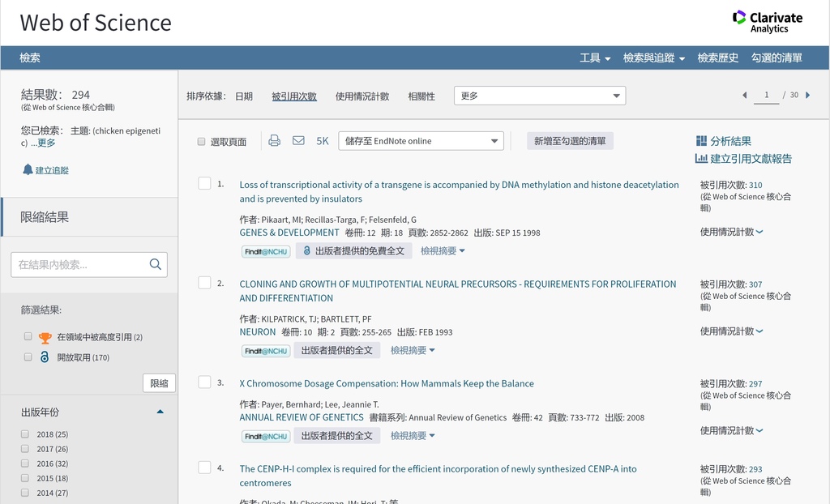
Task: Click Findit@NCHU badge for result 1
Action: pos(266,251)
